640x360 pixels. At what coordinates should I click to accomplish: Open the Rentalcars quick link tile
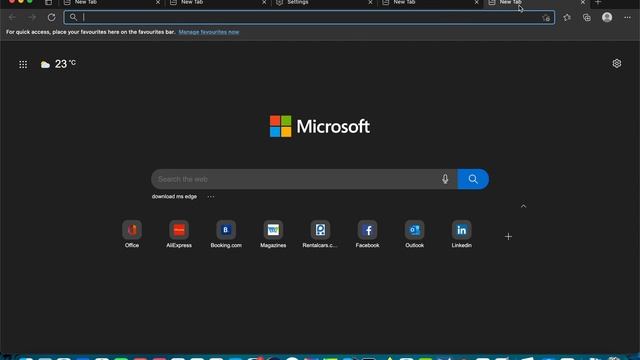coord(320,234)
